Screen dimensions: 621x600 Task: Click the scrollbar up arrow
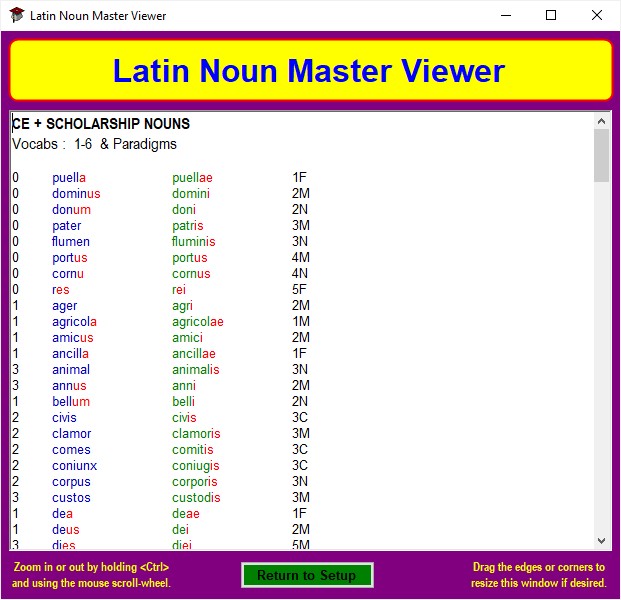point(601,121)
